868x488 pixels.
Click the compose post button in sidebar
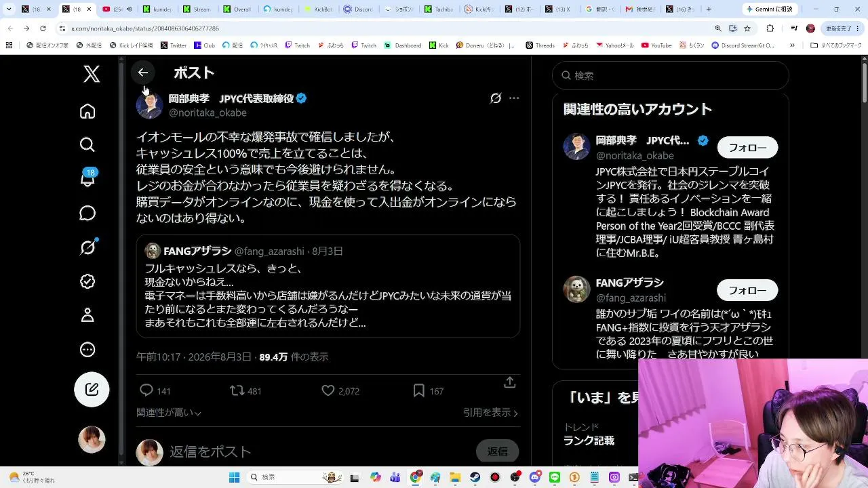[x=92, y=389]
